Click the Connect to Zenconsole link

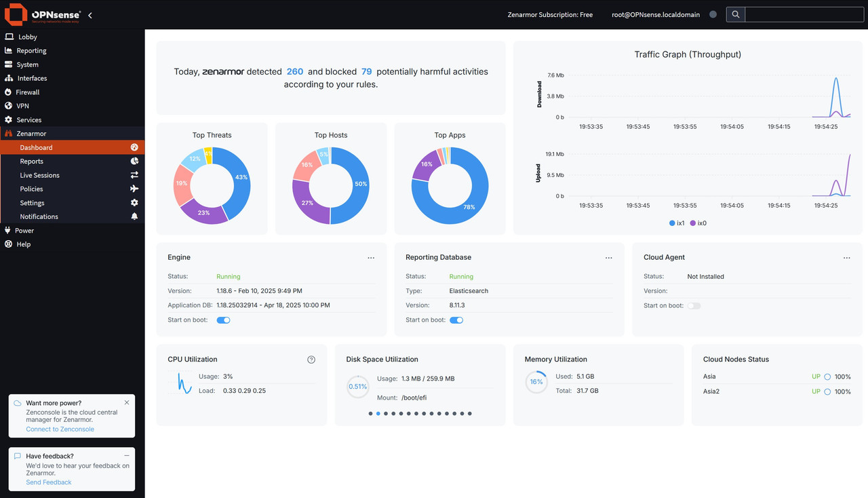60,429
